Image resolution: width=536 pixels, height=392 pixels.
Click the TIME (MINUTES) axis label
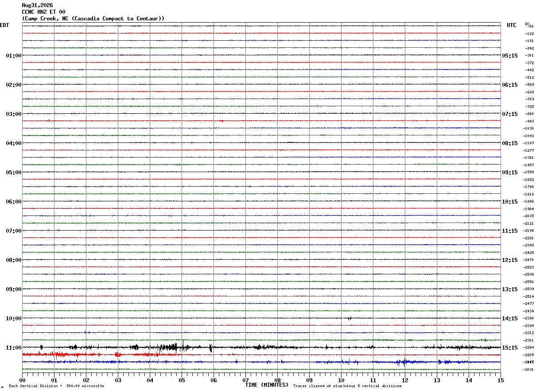[x=267, y=385]
